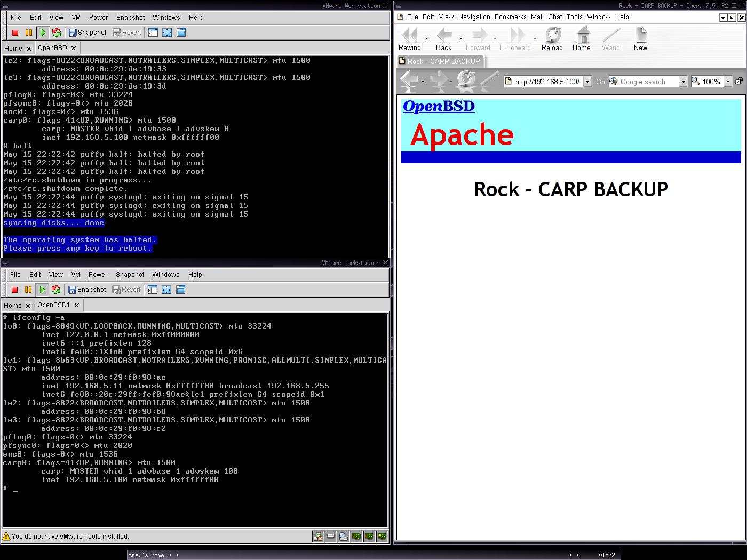
Task: Expand the Google search dropdown
Action: click(x=682, y=82)
